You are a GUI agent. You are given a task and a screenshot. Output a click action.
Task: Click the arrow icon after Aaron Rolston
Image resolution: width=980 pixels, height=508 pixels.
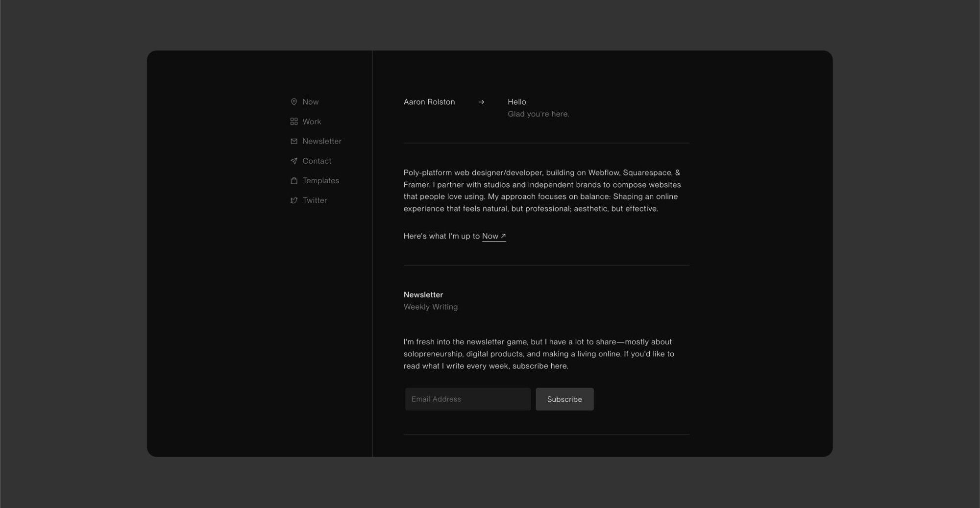[x=482, y=102]
